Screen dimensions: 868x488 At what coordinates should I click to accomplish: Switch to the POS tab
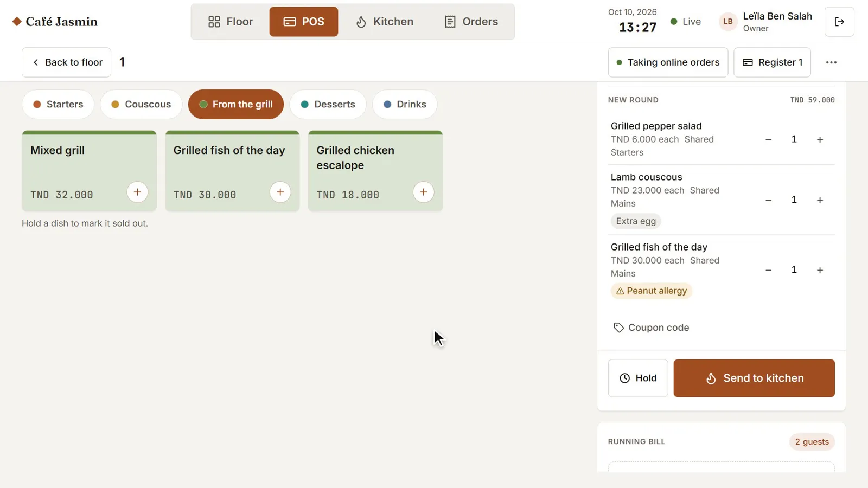pos(304,22)
